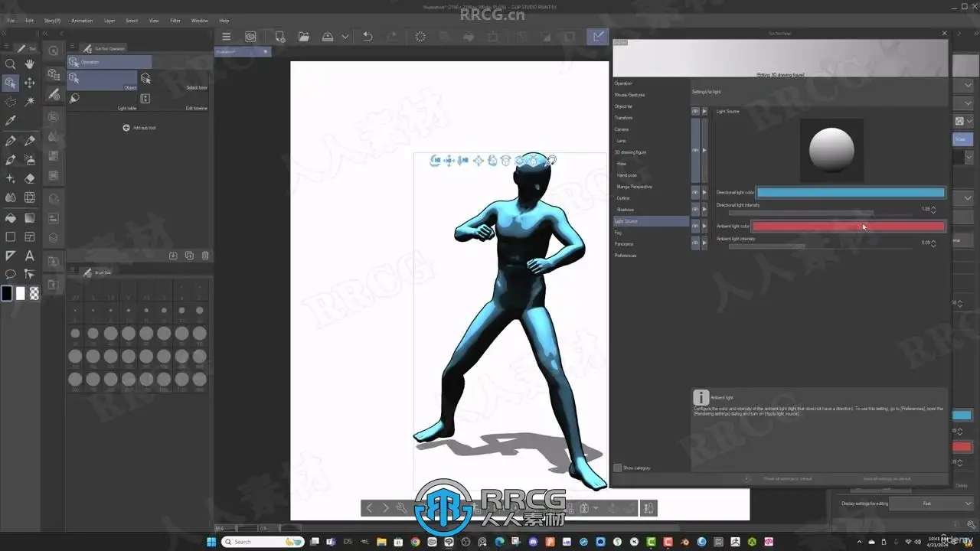
Task: Open the Edit menu
Action: (x=29, y=21)
